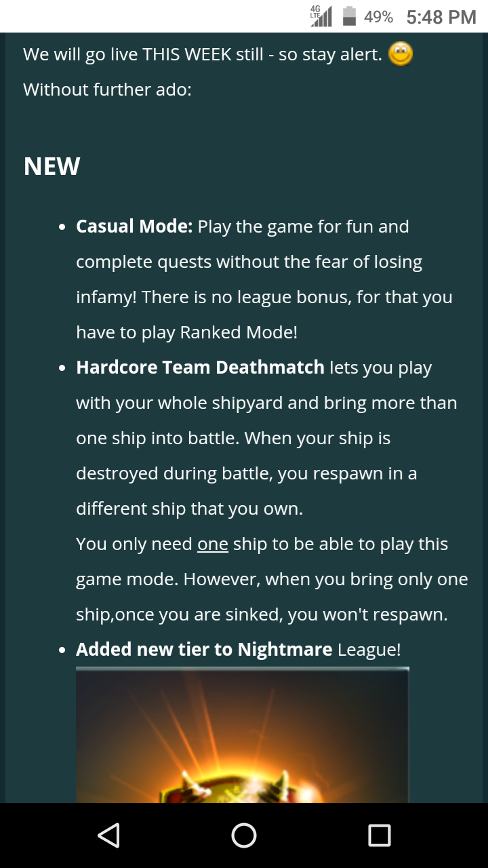This screenshot has width=488, height=868.
Task: Click the yellow smiley emoji
Action: click(x=401, y=54)
